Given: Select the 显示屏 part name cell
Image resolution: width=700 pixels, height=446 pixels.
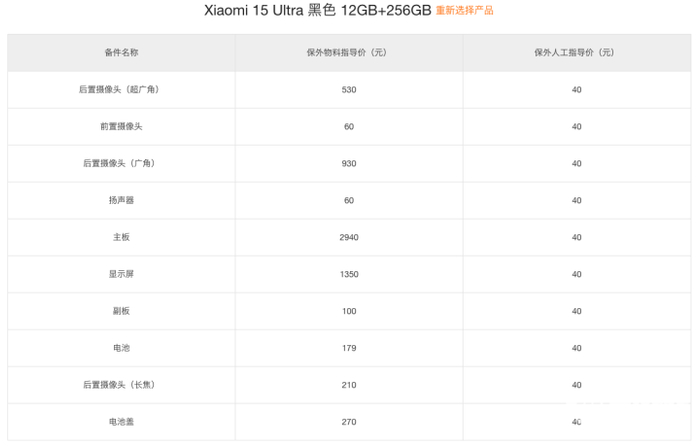Looking at the screenshot, I should 121,275.
